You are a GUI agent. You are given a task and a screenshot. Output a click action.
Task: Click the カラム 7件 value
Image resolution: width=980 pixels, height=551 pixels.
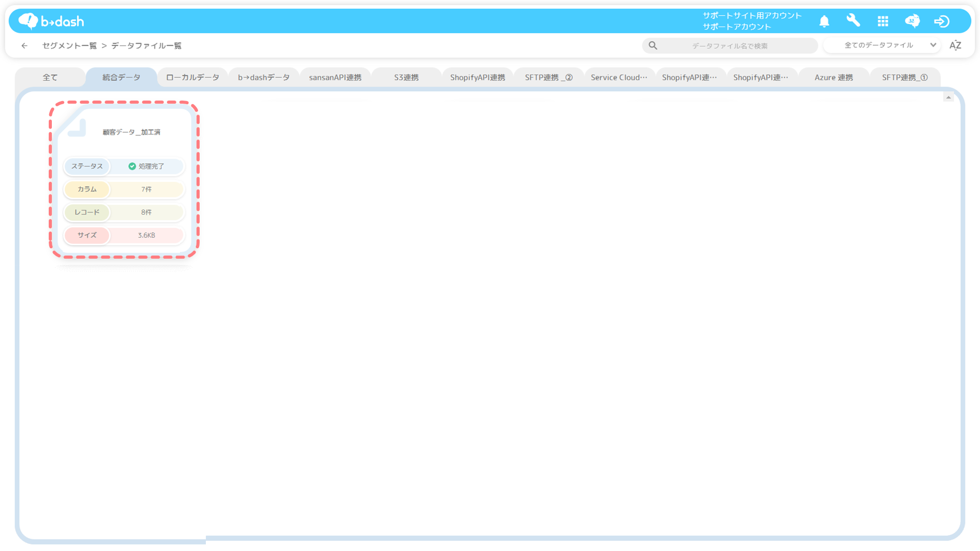click(x=146, y=189)
